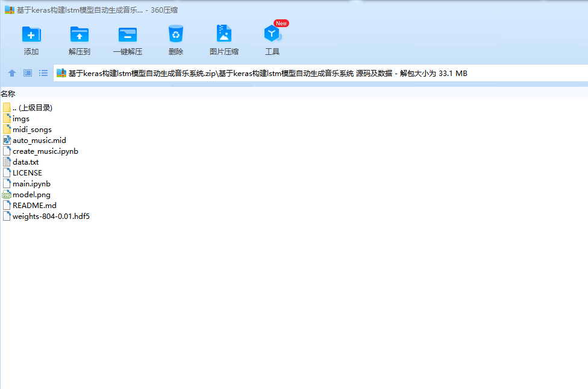
Task: Switch to the icon view mode button
Action: click(x=28, y=73)
